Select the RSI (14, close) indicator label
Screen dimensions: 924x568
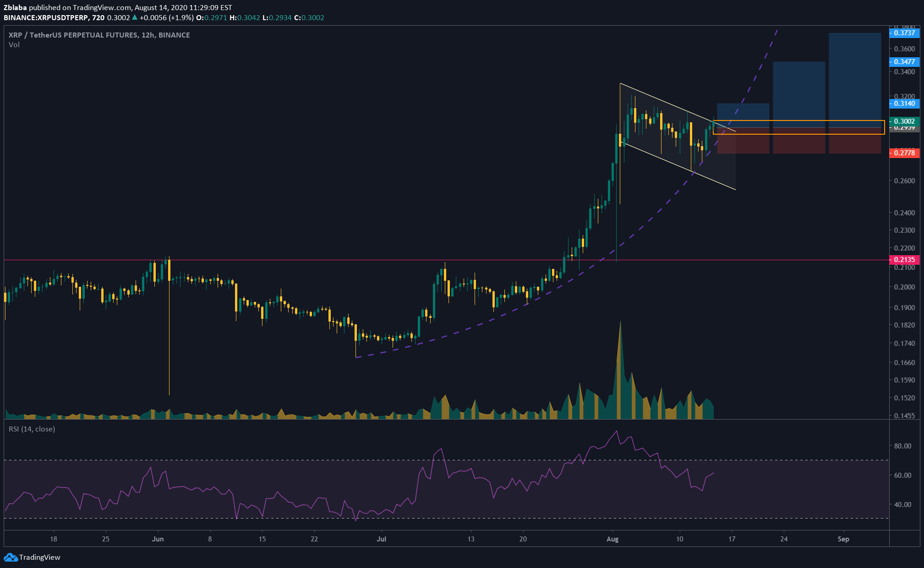pyautogui.click(x=32, y=429)
